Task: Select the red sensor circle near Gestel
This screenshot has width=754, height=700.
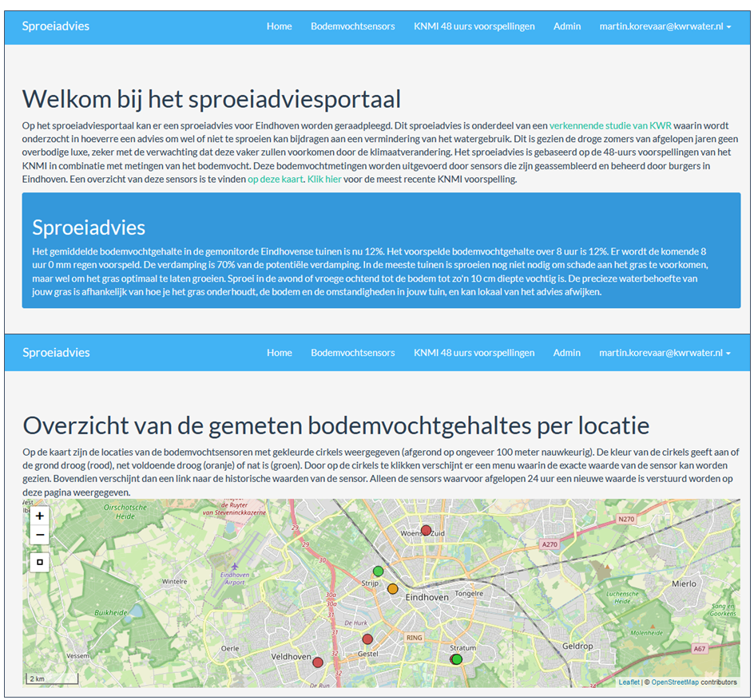Action: click(367, 639)
